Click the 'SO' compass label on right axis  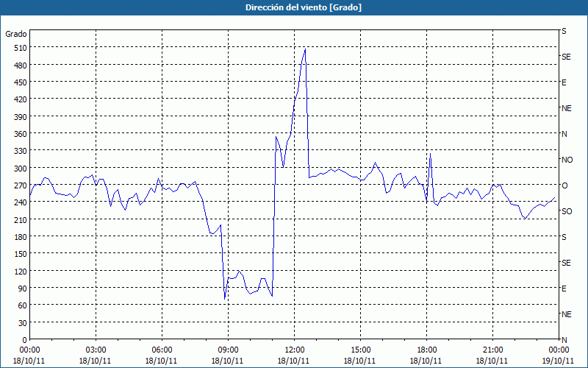point(567,211)
